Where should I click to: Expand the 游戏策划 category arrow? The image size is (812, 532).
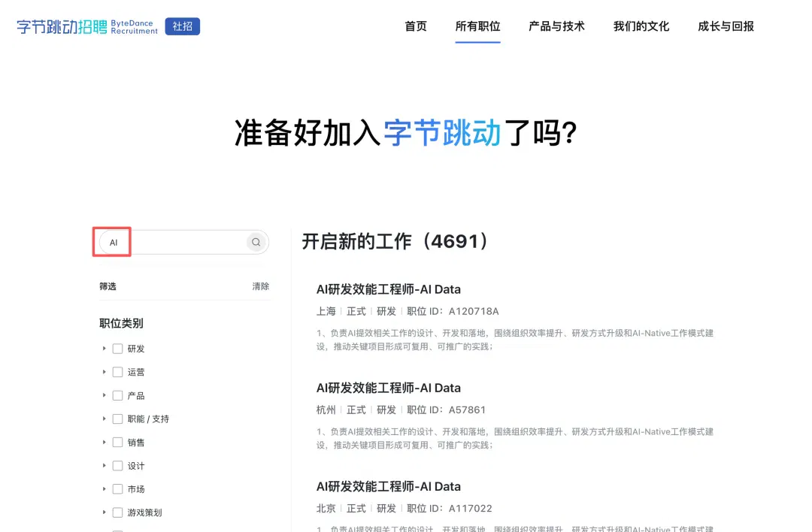pyautogui.click(x=104, y=512)
